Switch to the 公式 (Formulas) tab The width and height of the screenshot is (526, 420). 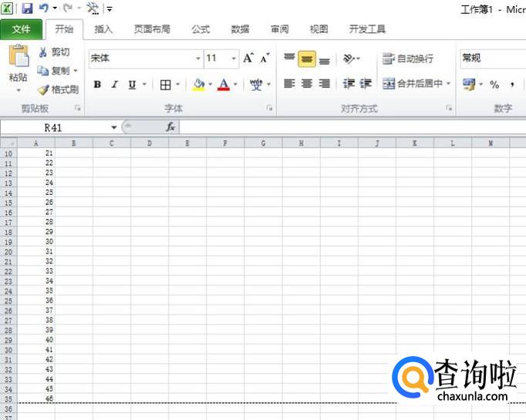(201, 29)
